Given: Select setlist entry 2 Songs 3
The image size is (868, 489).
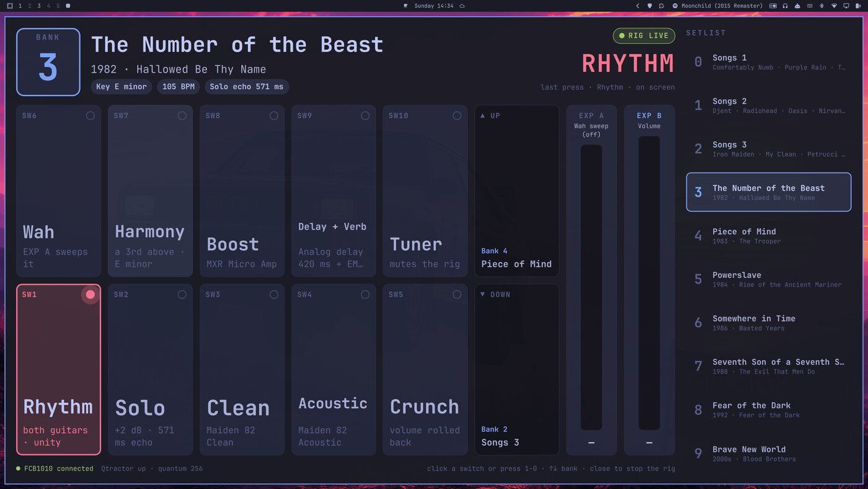Looking at the screenshot, I should (769, 149).
